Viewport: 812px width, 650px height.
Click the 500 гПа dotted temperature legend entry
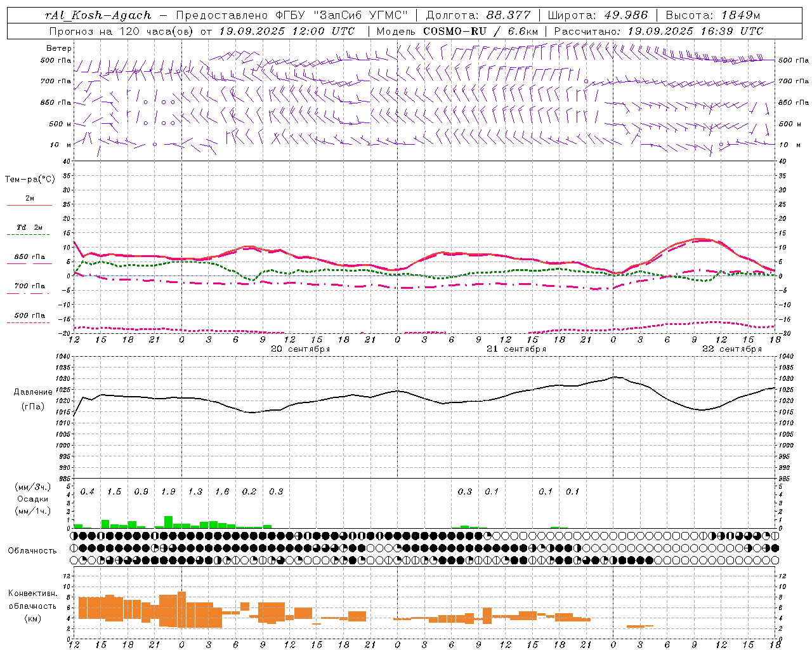[x=29, y=315]
